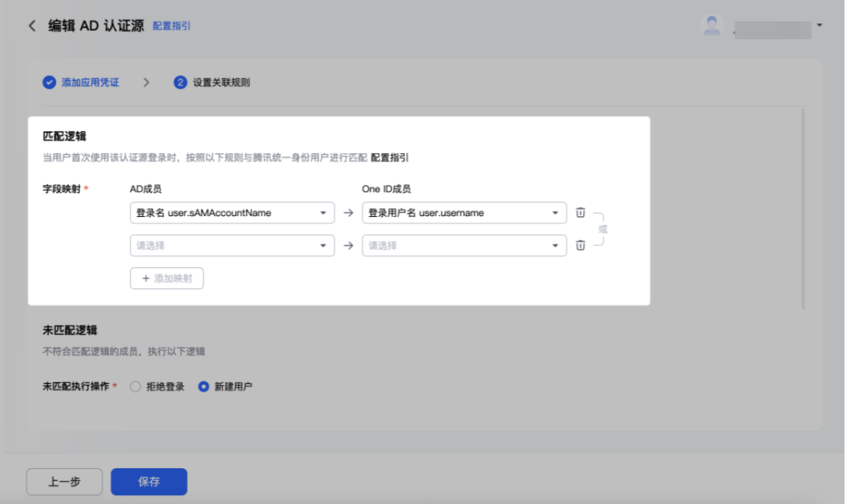This screenshot has width=845, height=504.
Task: Click the step 2 number badge
Action: click(x=180, y=83)
